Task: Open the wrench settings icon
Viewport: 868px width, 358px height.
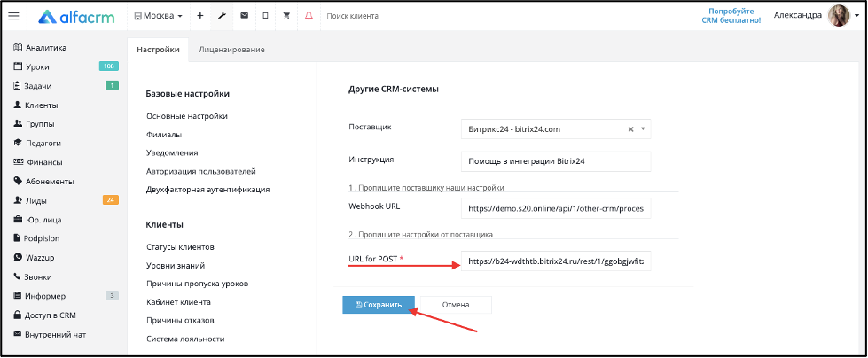Action: coord(222,16)
